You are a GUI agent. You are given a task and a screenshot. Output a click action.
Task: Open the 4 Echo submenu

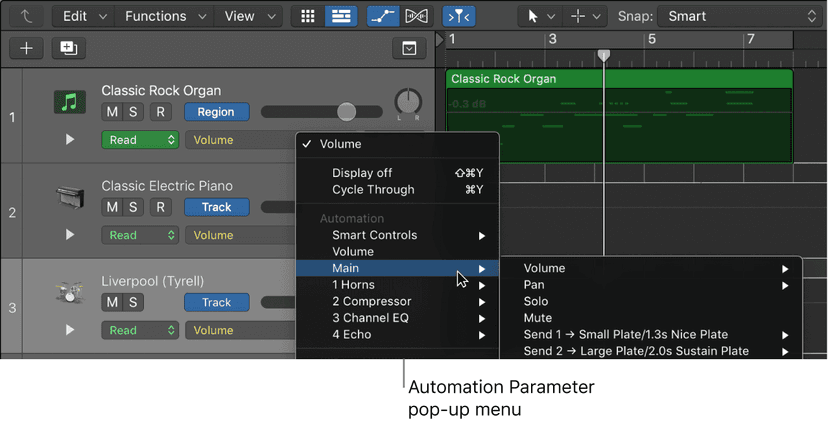tap(398, 335)
